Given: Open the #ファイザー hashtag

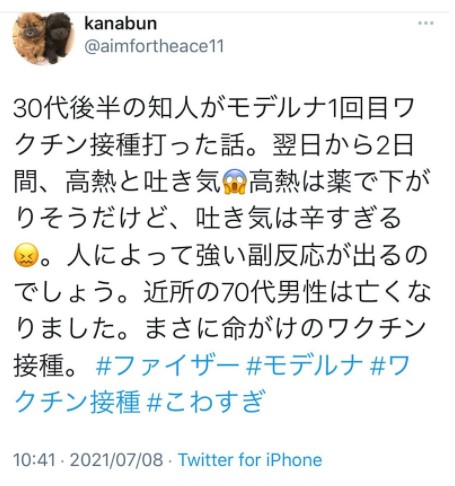Looking at the screenshot, I should (x=167, y=365).
